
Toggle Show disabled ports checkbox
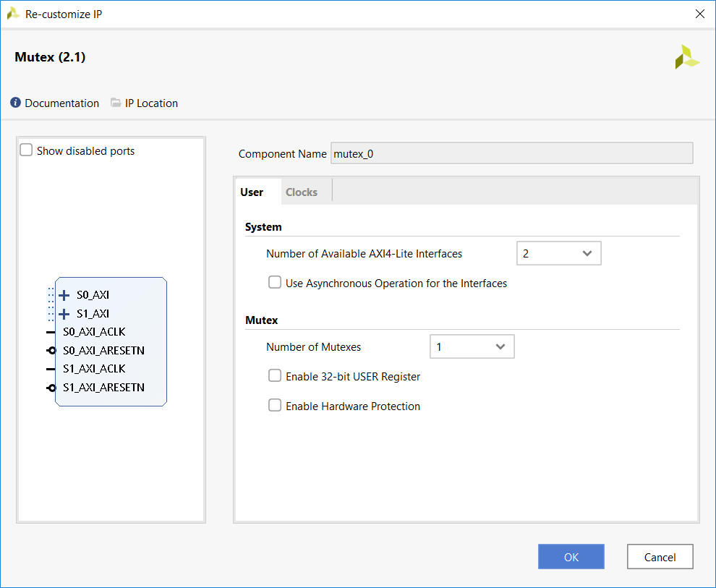26,150
